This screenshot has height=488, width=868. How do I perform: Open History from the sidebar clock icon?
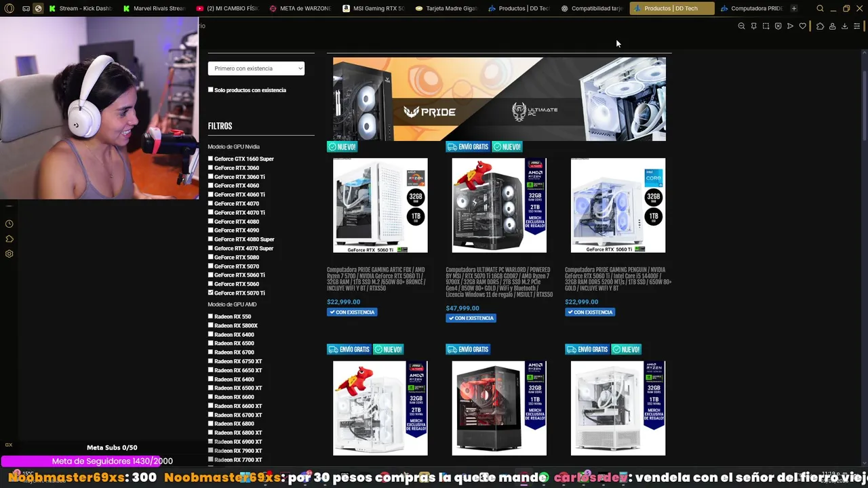pos(9,224)
